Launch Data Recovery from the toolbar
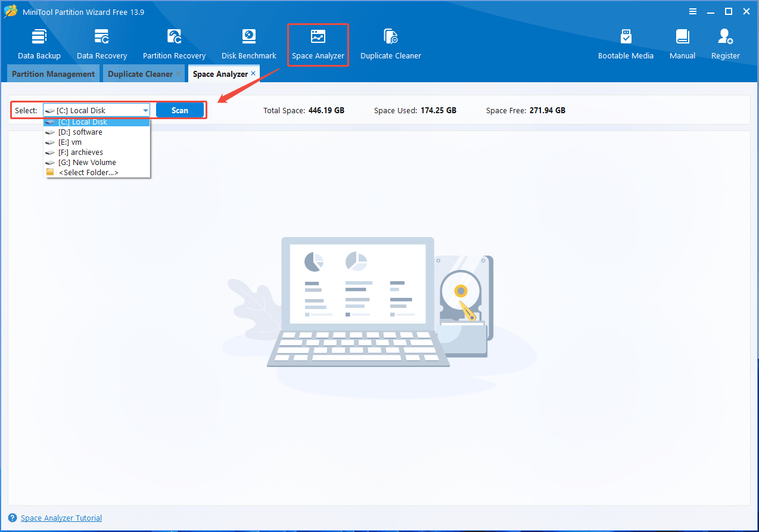The width and height of the screenshot is (759, 532). tap(102, 44)
